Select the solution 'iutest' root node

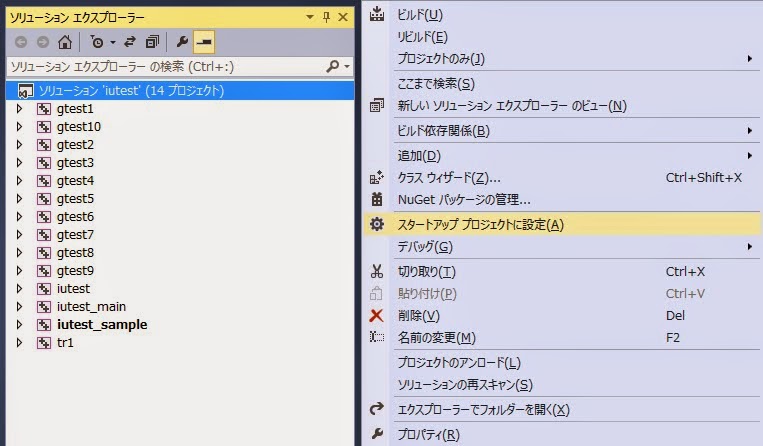coord(180,90)
